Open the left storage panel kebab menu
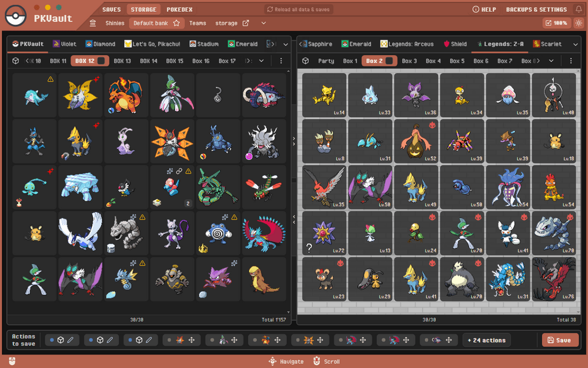The width and height of the screenshot is (588, 368). pyautogui.click(x=281, y=61)
